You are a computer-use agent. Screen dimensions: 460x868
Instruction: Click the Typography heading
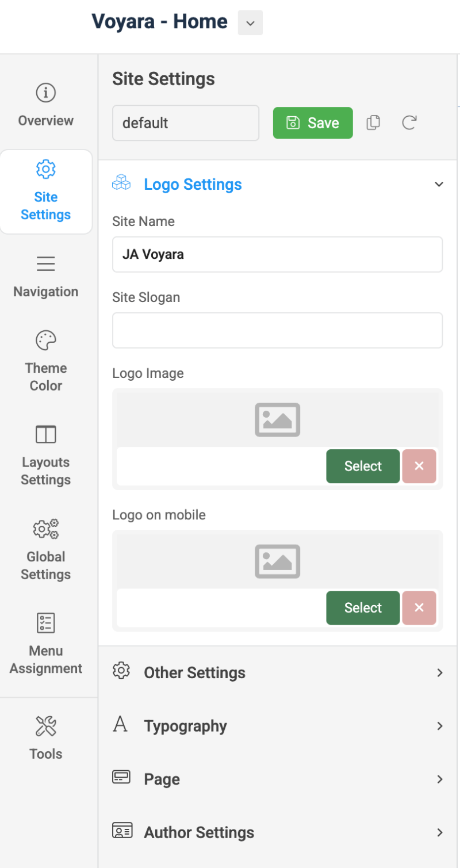[185, 726]
